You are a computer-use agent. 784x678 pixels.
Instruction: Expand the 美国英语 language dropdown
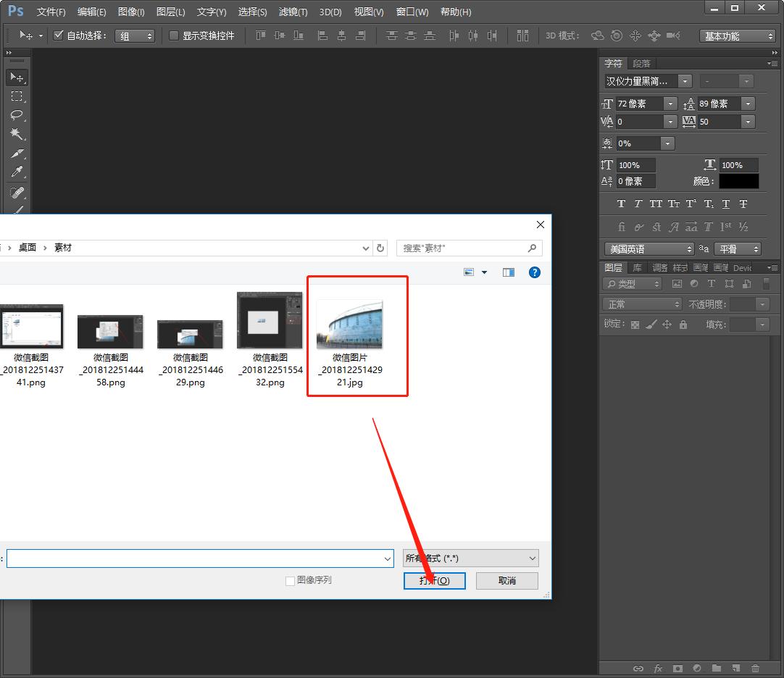coord(649,248)
